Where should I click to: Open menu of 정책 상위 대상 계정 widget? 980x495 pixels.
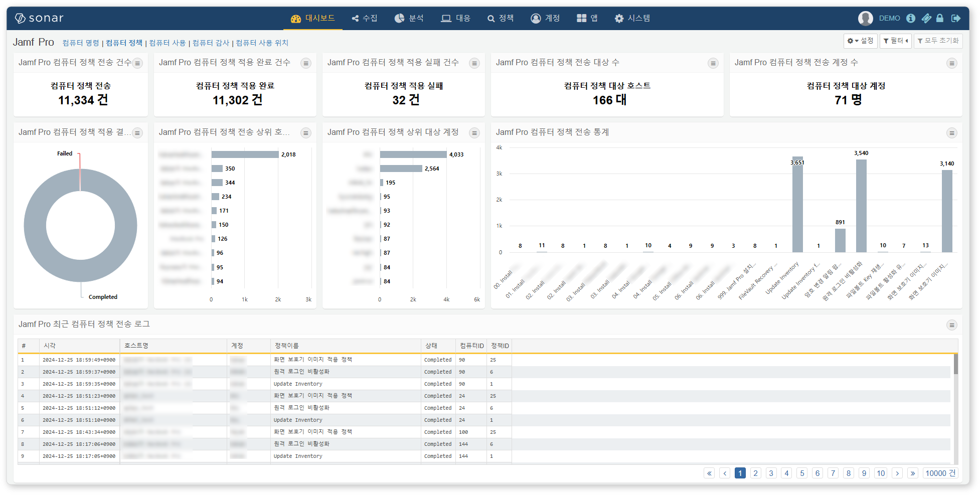tap(474, 133)
